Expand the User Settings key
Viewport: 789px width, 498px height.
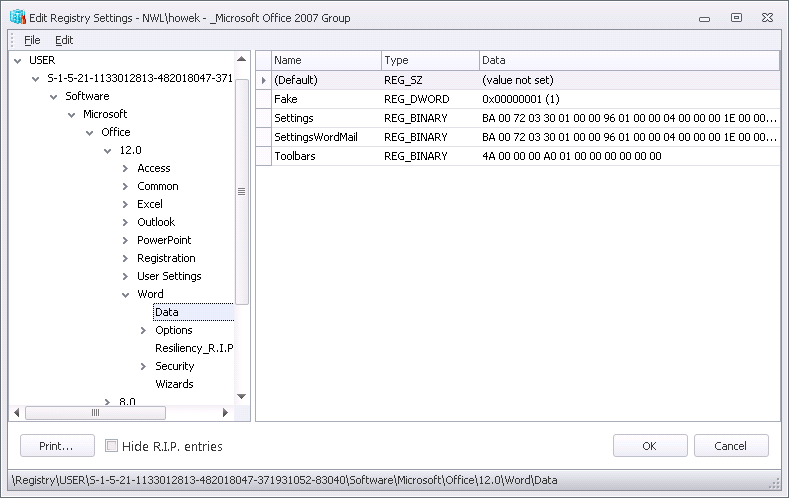(125, 277)
